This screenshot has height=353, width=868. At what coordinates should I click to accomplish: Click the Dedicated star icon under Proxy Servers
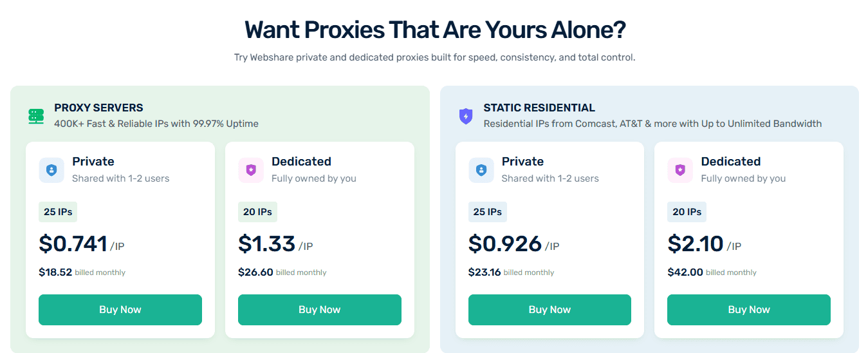(251, 170)
